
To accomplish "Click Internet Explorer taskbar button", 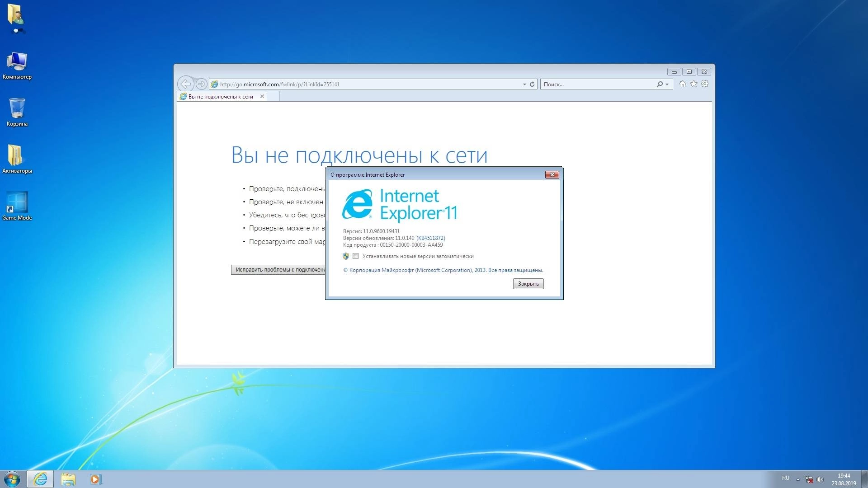I will (40, 479).
